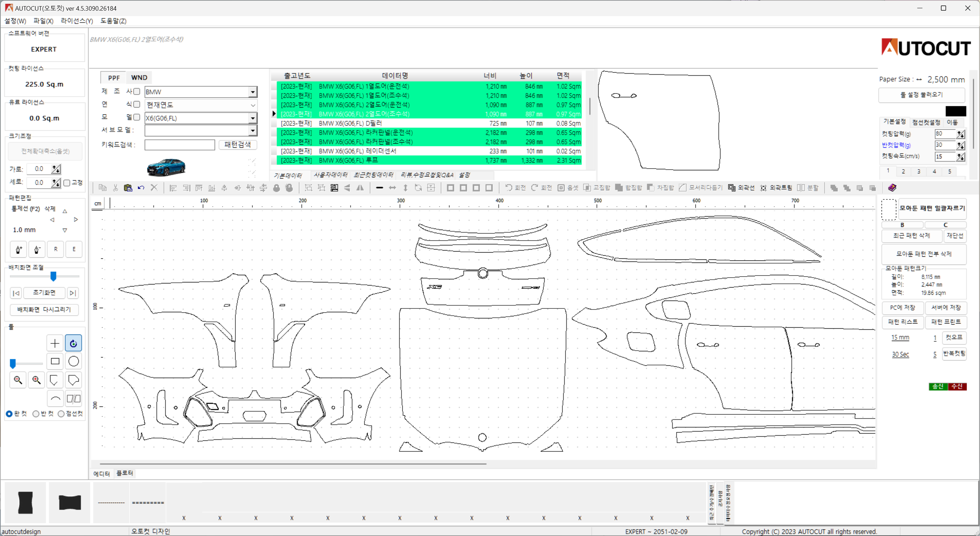Click the Tools panel size slider handle
The width and height of the screenshot is (980, 536).
pos(13,363)
